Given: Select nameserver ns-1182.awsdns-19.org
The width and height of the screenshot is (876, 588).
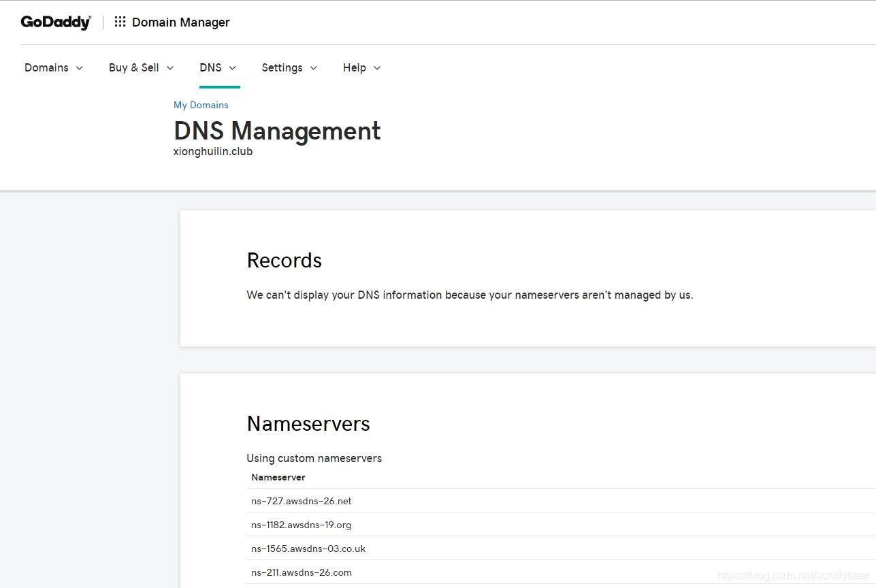Looking at the screenshot, I should (x=302, y=525).
